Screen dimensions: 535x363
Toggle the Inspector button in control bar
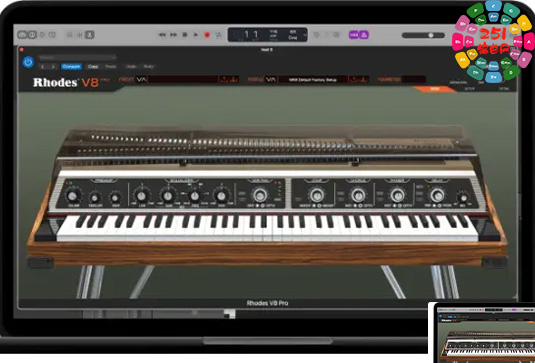coord(32,35)
